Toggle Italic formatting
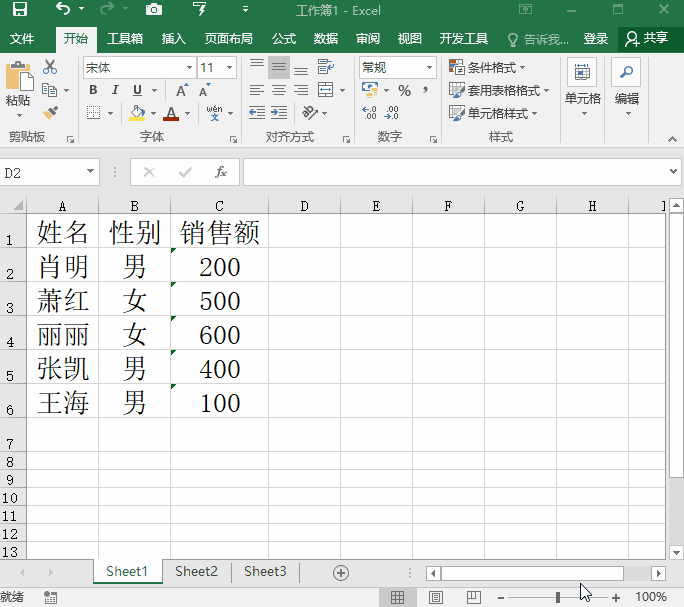The height and width of the screenshot is (607, 684). click(115, 90)
